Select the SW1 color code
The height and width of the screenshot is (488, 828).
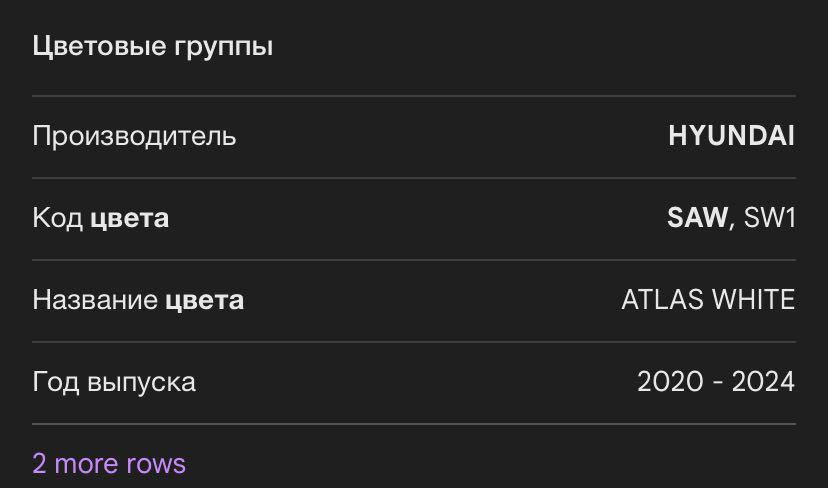point(769,218)
